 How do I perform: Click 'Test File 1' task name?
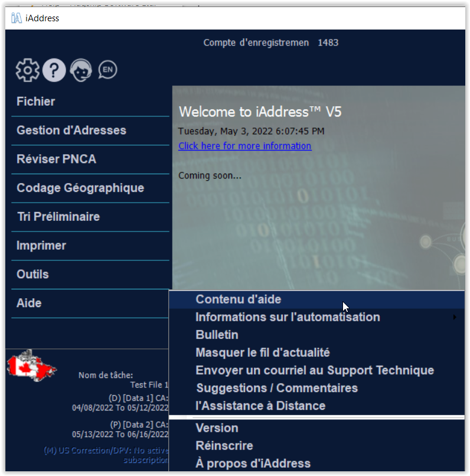pyautogui.click(x=149, y=385)
